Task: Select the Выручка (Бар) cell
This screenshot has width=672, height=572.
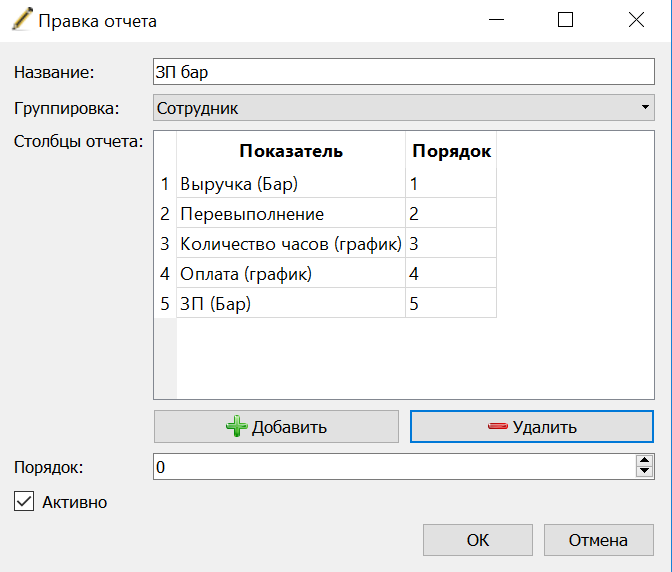Action: tap(291, 183)
